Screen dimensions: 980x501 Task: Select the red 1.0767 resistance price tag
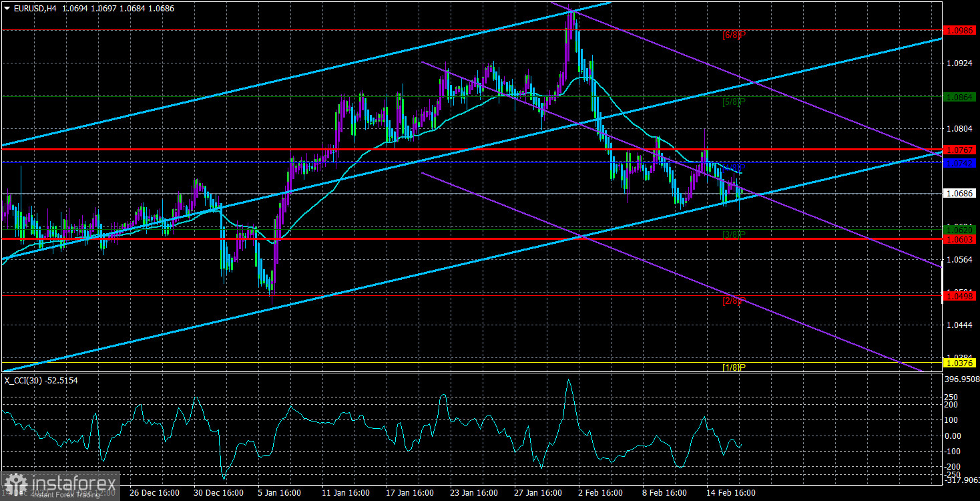pos(961,150)
